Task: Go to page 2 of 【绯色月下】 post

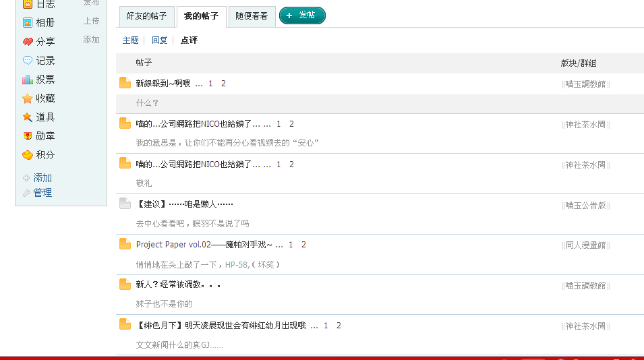Action: click(339, 326)
